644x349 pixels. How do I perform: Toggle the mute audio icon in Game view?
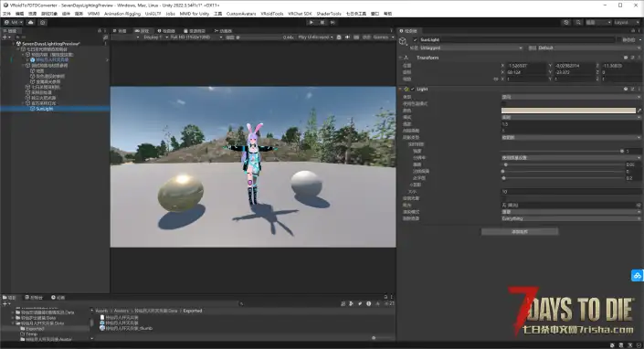click(347, 37)
